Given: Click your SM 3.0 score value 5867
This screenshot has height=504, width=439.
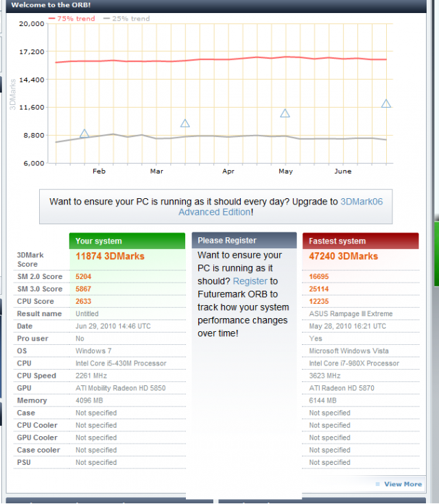Looking at the screenshot, I should pos(83,289).
